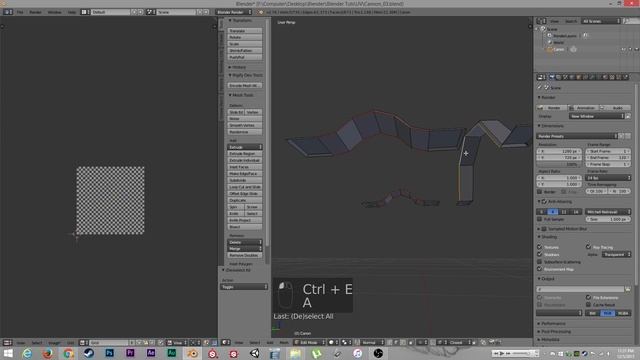This screenshot has width=640, height=360.
Task: Open the Object properties tab icon
Action: [578, 77]
